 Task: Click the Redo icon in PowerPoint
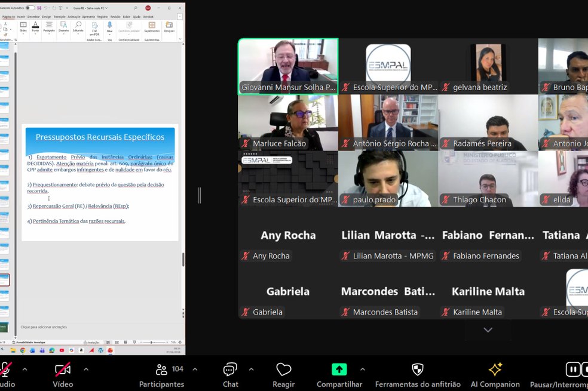(x=54, y=8)
